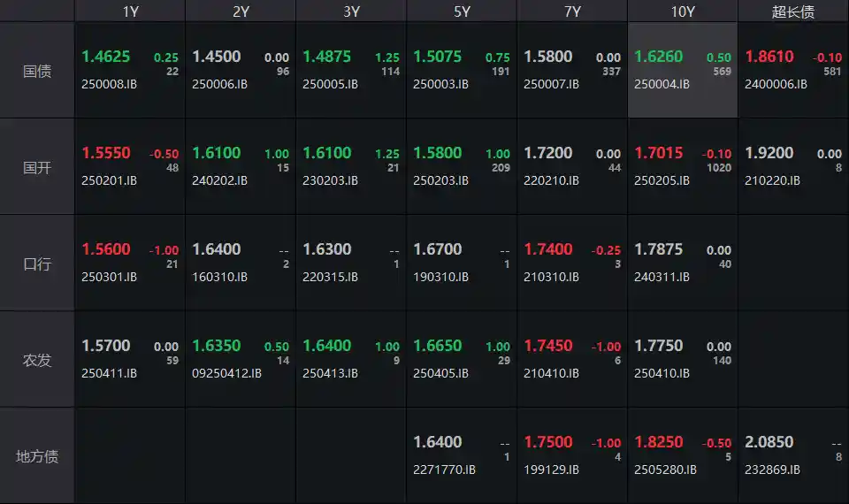Select the 国债 row label
Viewport: 849px width, 504px height.
pyautogui.click(x=37, y=71)
